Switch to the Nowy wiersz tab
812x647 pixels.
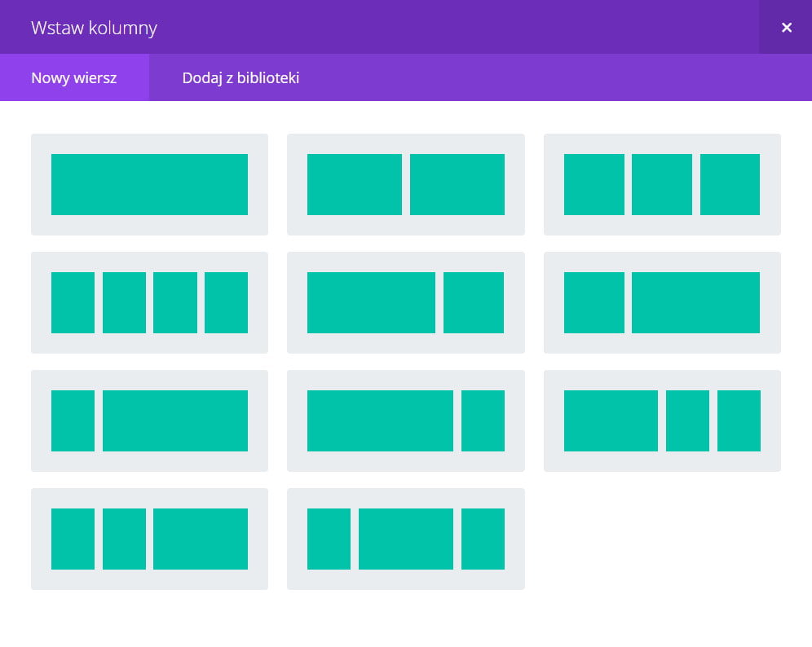point(74,78)
